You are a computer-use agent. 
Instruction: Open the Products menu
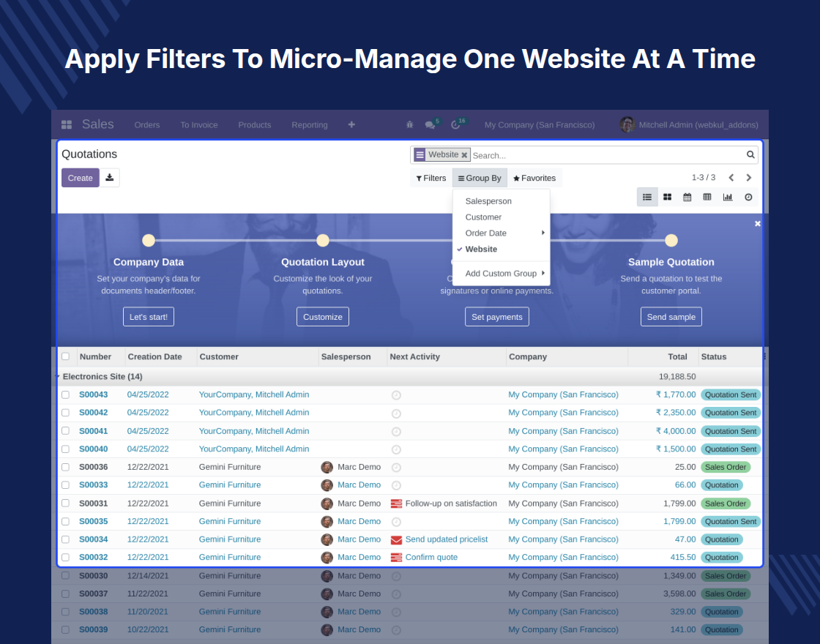pyautogui.click(x=255, y=124)
